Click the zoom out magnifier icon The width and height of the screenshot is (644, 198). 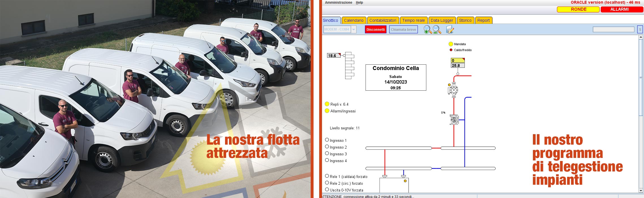[437, 30]
